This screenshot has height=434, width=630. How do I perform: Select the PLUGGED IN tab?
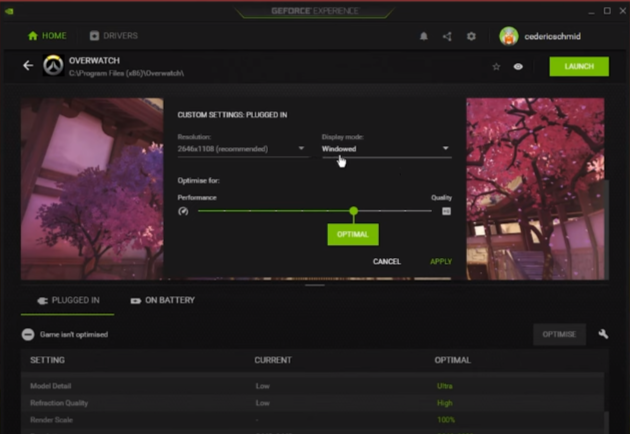68,301
